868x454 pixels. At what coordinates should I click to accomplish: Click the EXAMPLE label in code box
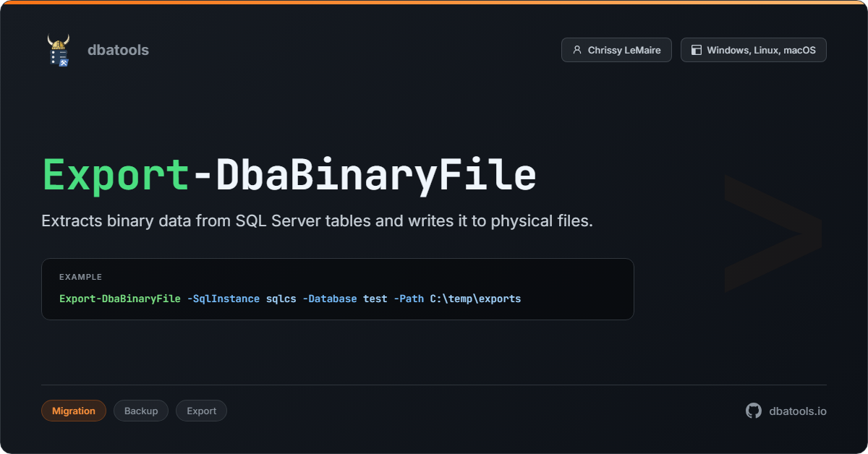(x=80, y=277)
